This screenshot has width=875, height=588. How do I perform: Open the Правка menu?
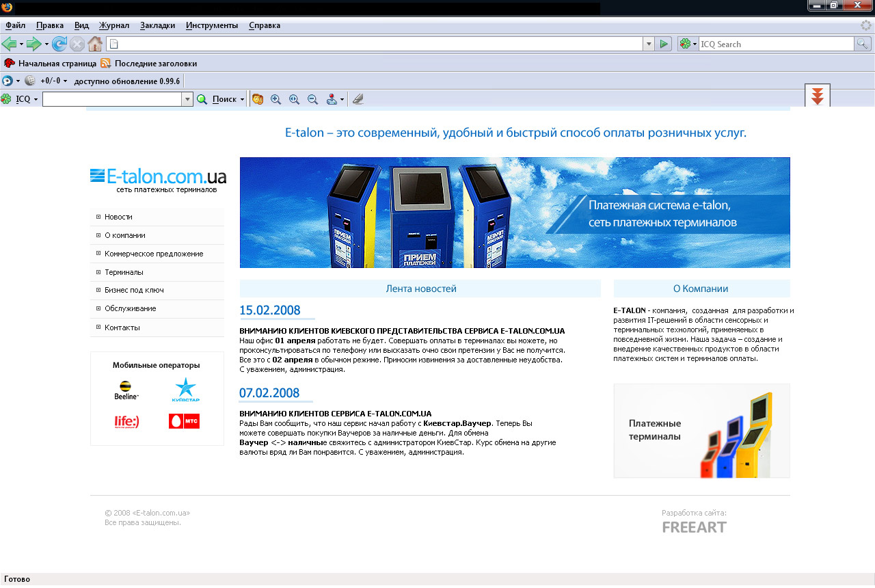pyautogui.click(x=50, y=25)
